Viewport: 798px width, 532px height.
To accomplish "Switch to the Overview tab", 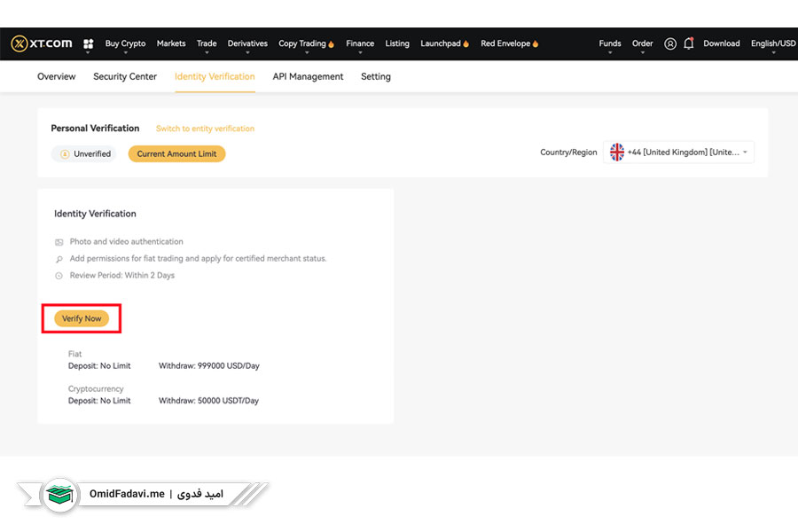I will (57, 76).
